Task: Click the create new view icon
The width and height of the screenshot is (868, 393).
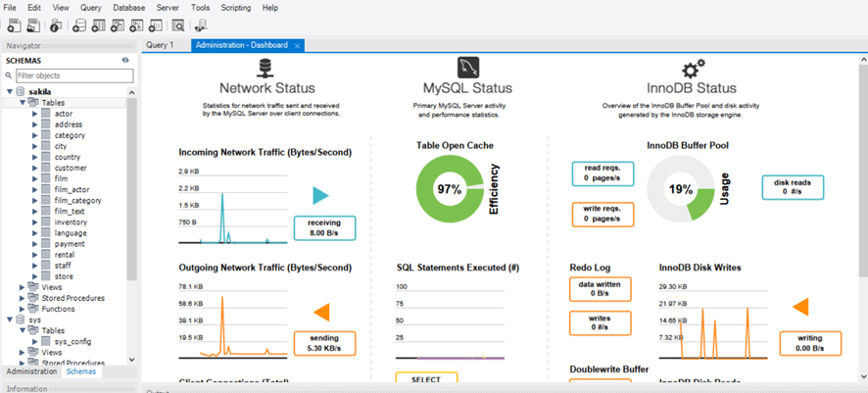Action: (x=118, y=25)
